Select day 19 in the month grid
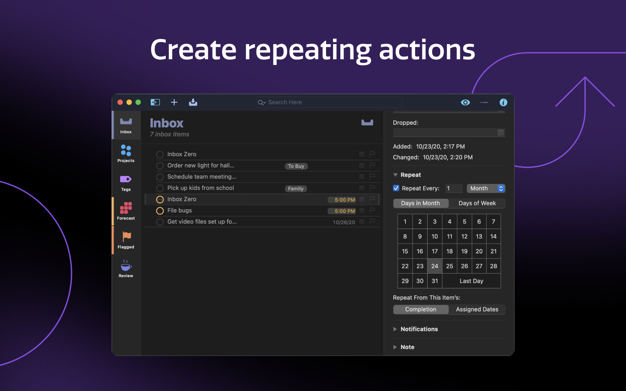Image resolution: width=626 pixels, height=391 pixels. click(464, 251)
